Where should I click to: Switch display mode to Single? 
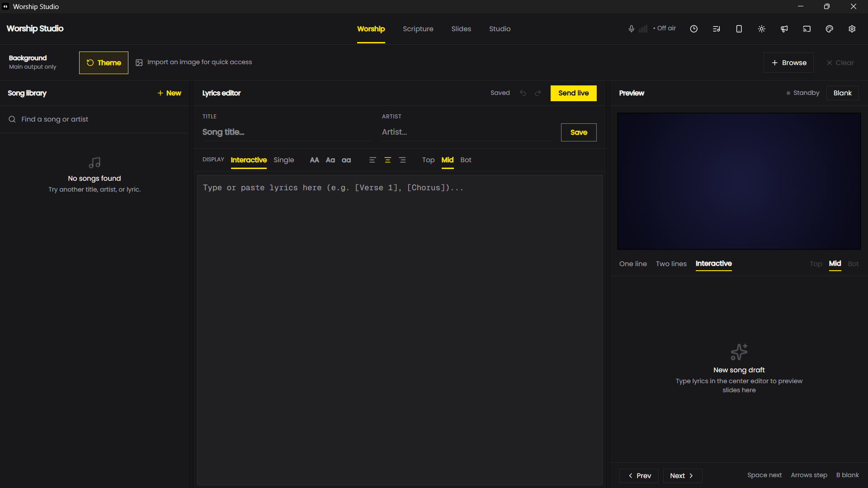coord(283,160)
